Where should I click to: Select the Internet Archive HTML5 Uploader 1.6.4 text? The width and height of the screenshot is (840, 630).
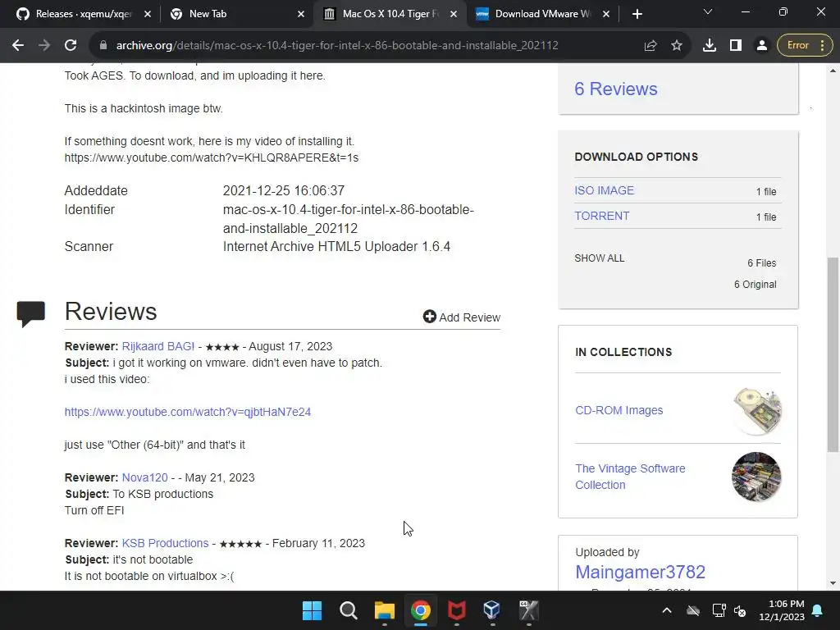pos(336,246)
